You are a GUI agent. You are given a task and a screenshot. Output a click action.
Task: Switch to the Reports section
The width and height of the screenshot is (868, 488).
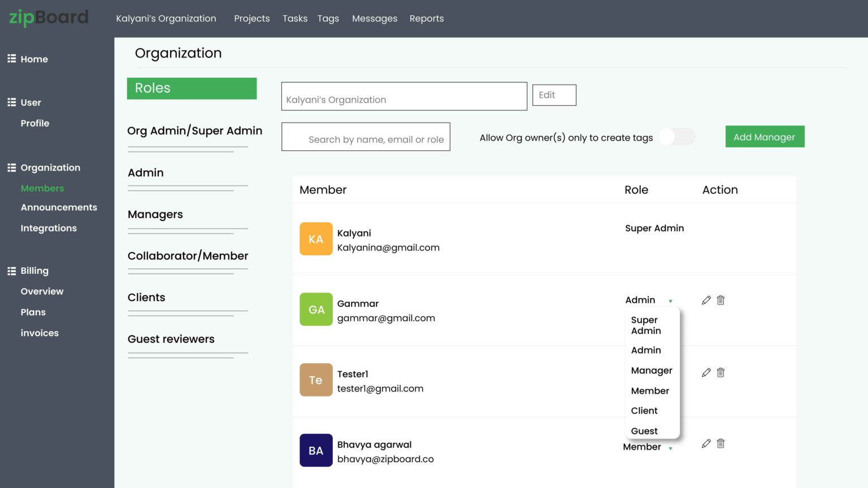click(427, 18)
